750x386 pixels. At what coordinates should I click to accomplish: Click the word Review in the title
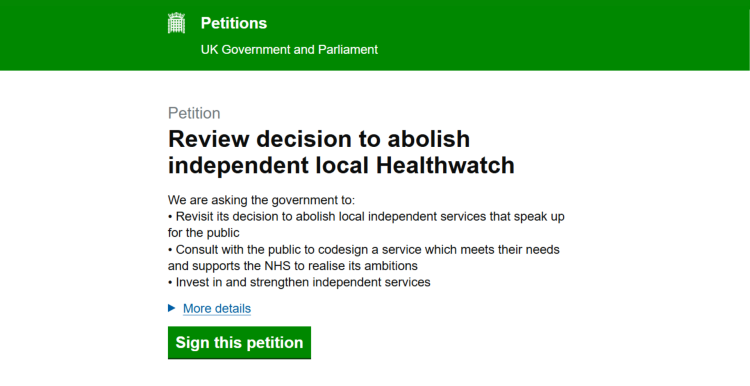pyautogui.click(x=209, y=139)
